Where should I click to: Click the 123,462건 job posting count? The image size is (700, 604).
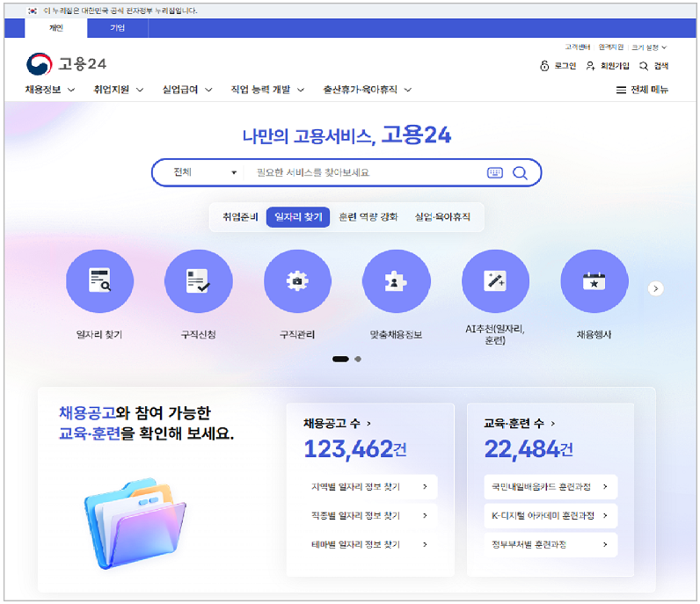355,449
